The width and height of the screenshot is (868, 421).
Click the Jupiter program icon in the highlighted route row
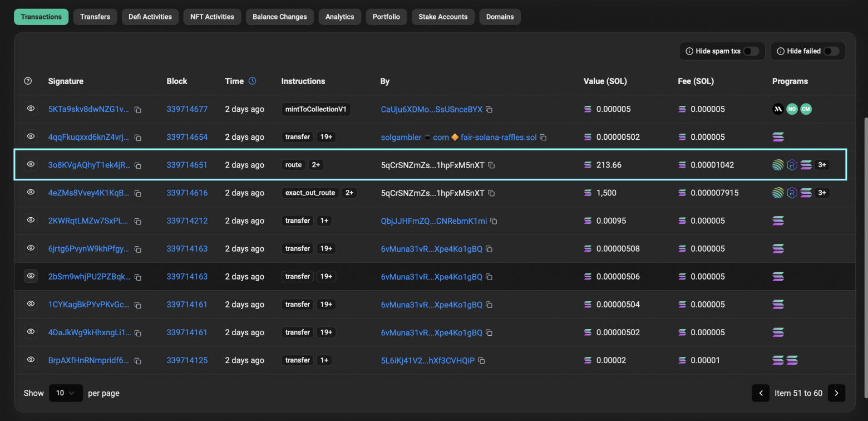(x=778, y=164)
